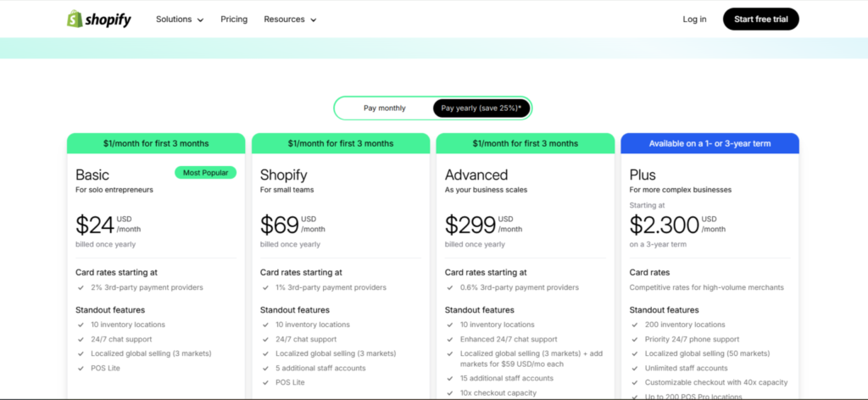Click checkmark beside 5 additional staff accounts
Image resolution: width=868 pixels, height=400 pixels.
tap(265, 369)
